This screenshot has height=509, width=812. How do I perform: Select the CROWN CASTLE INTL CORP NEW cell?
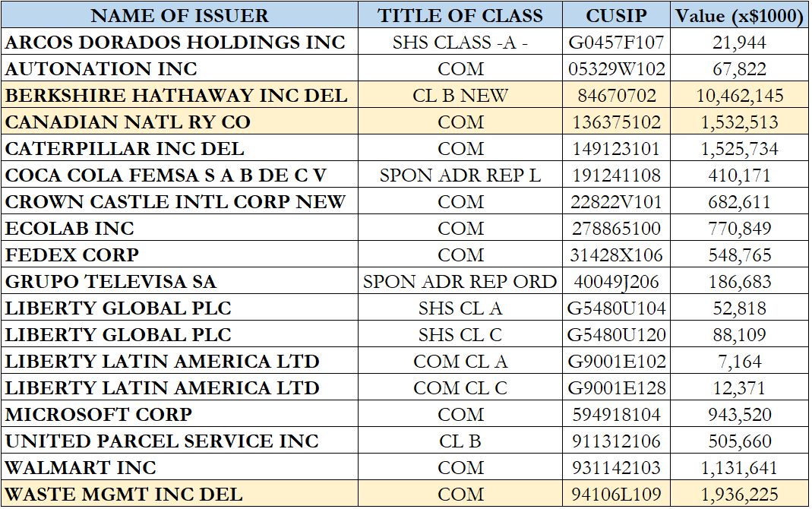click(x=175, y=202)
